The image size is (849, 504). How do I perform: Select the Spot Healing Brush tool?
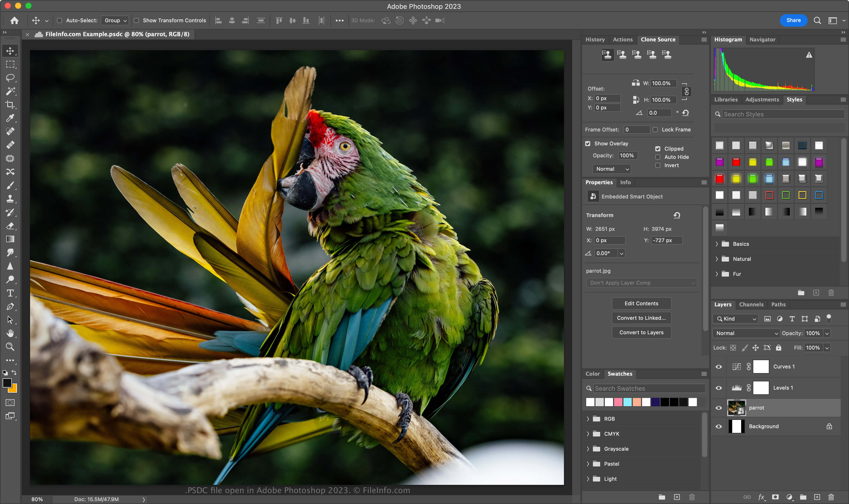(10, 131)
